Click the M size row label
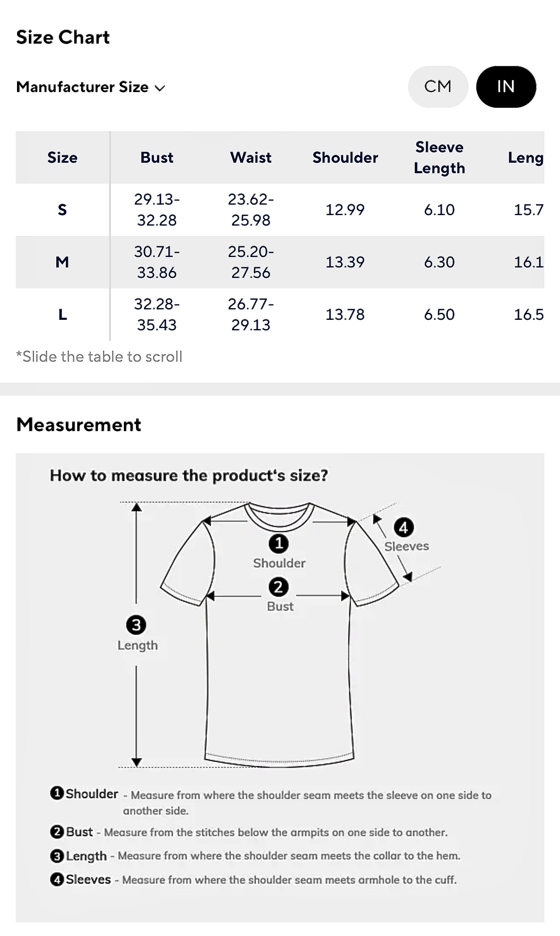 click(62, 262)
